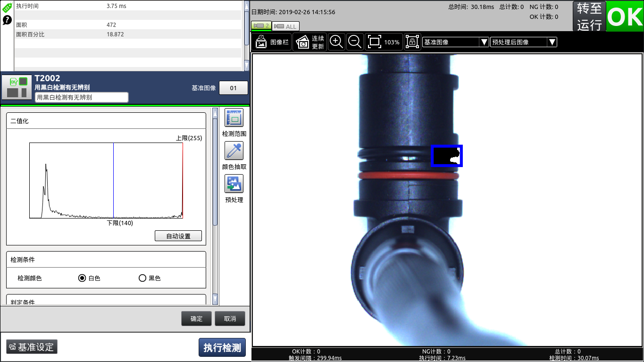
Task: Click the T2002 tool thumbnail icon
Action: pos(16,87)
